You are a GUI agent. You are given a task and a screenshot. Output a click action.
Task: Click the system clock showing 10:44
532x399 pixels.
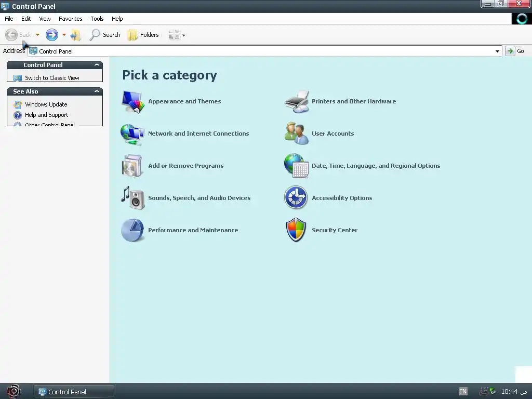point(514,392)
